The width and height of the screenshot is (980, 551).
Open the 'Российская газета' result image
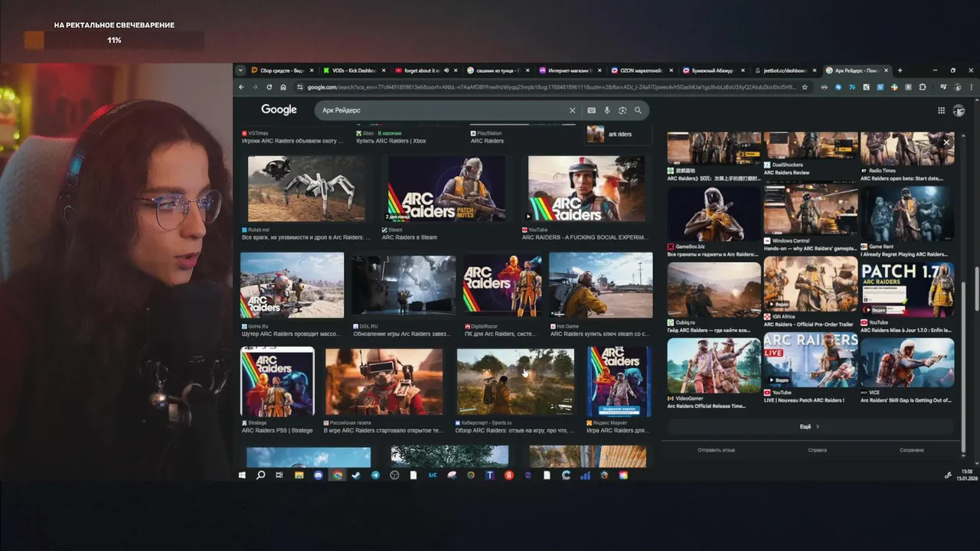[384, 382]
